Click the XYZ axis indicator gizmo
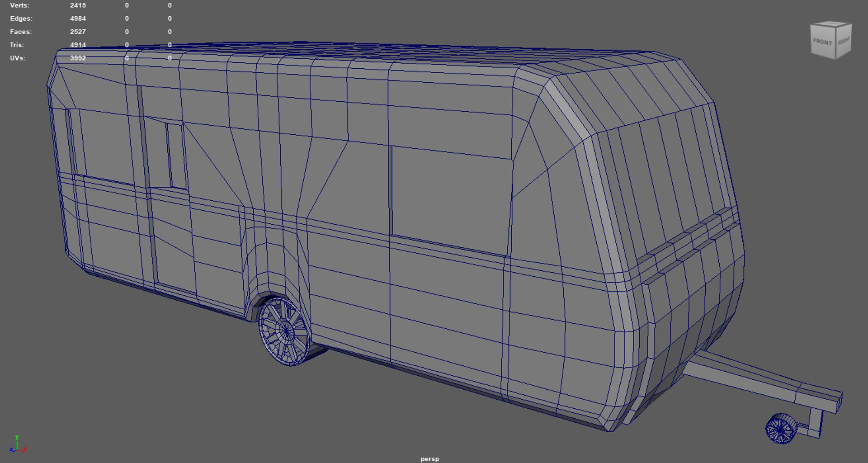Image resolution: width=868 pixels, height=463 pixels. point(18,444)
